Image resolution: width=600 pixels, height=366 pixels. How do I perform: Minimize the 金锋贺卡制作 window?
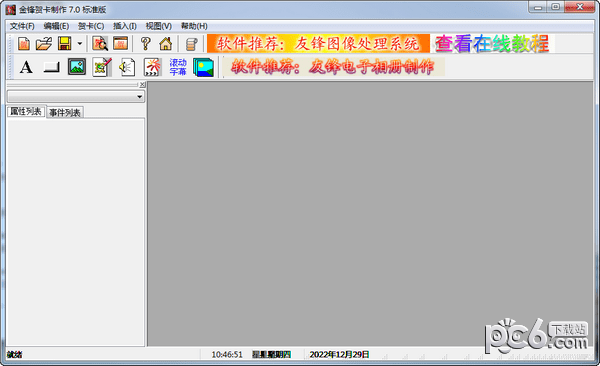click(538, 7)
